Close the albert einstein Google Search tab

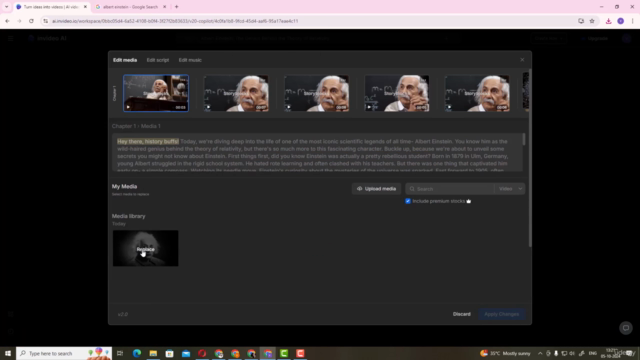pyautogui.click(x=164, y=7)
